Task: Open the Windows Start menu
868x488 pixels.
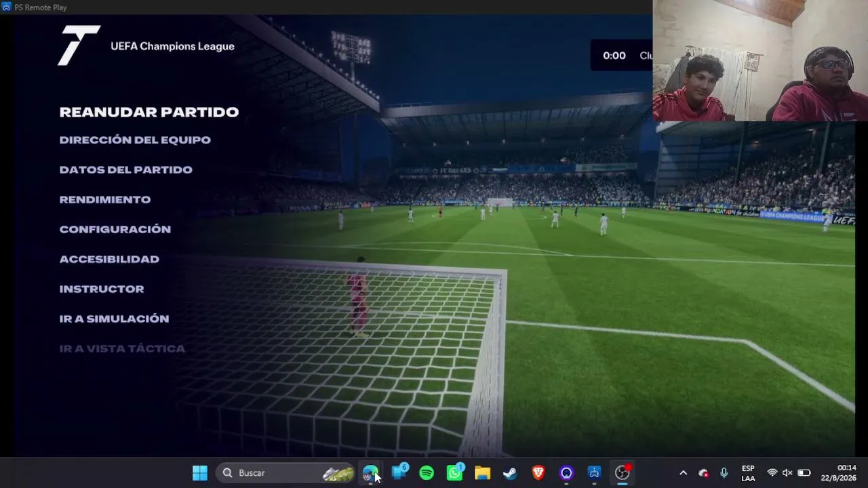Action: point(200,473)
